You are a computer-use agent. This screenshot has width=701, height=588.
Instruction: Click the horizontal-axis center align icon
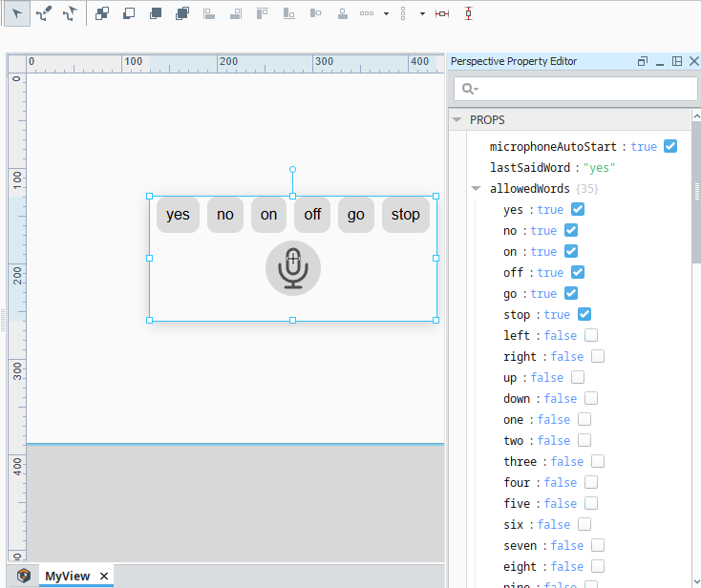(x=315, y=13)
